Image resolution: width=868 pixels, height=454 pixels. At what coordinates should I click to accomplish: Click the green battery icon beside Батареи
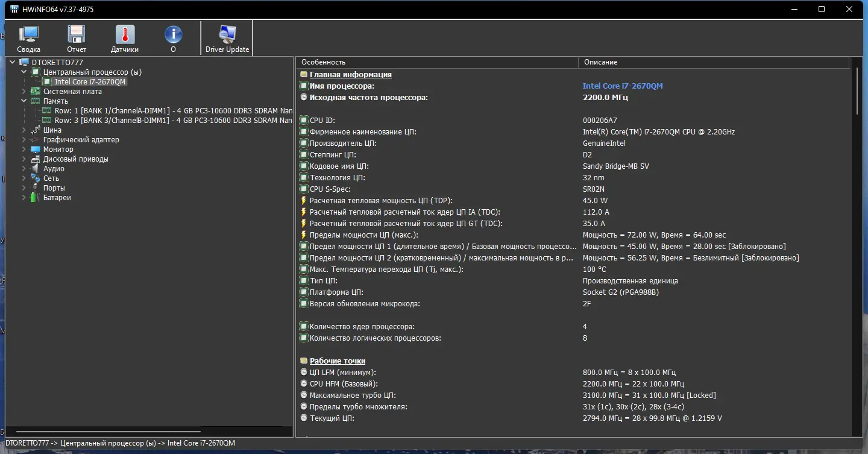point(36,197)
